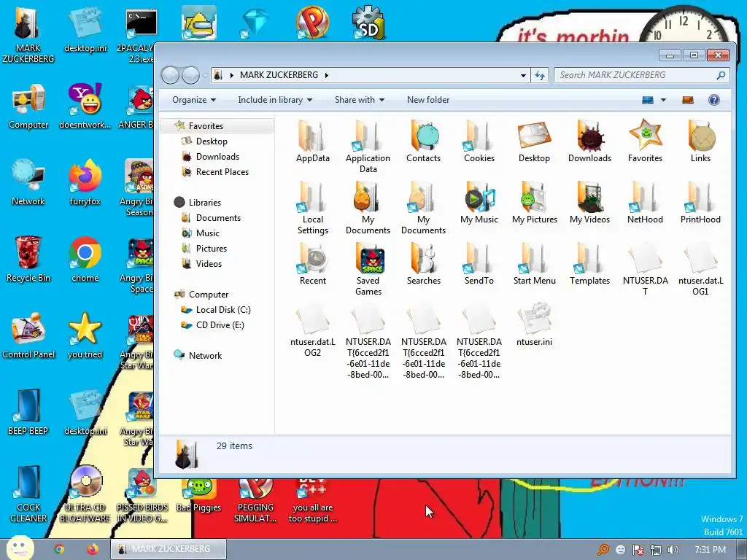Click the Back navigation button

(170, 75)
